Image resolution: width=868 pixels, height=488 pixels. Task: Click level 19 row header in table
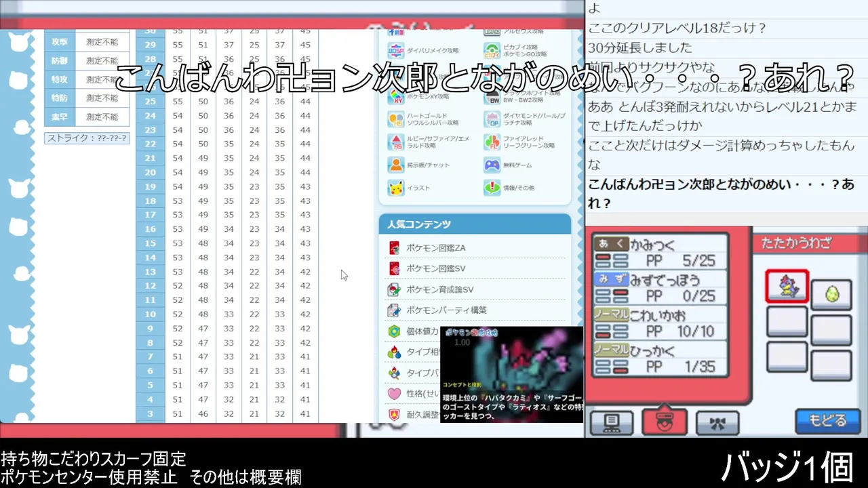151,186
